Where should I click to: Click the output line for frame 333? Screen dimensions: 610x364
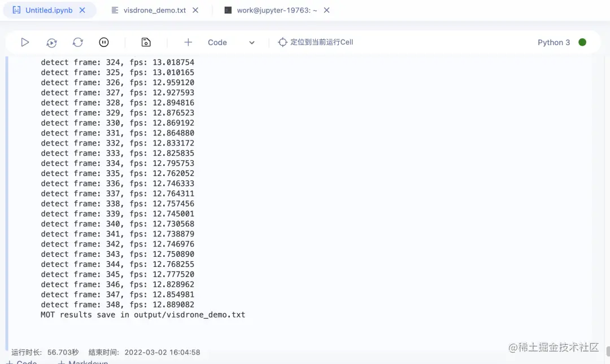pos(117,154)
